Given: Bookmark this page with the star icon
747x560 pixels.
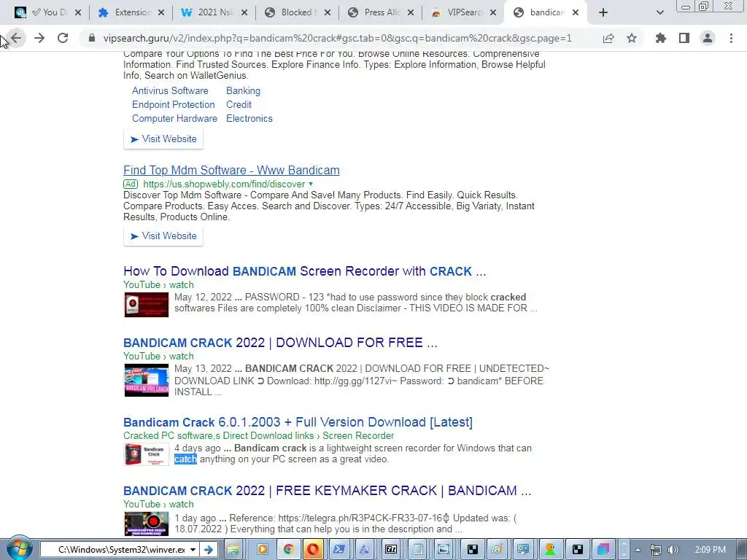Looking at the screenshot, I should [632, 38].
